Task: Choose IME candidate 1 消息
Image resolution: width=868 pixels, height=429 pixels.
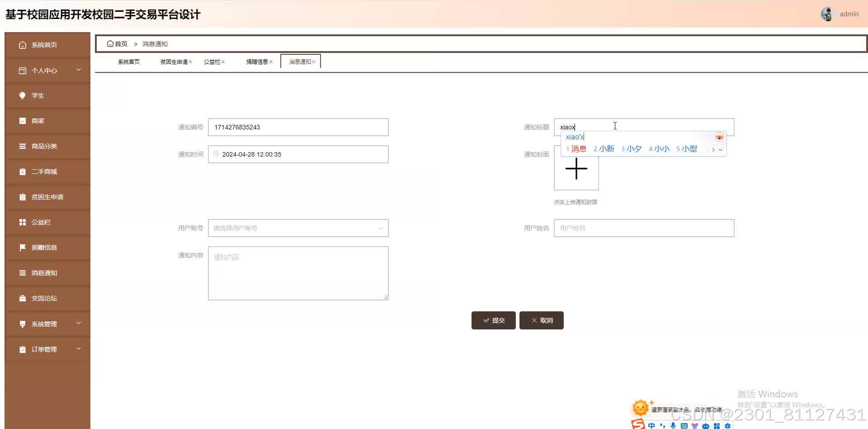Action: (x=576, y=149)
